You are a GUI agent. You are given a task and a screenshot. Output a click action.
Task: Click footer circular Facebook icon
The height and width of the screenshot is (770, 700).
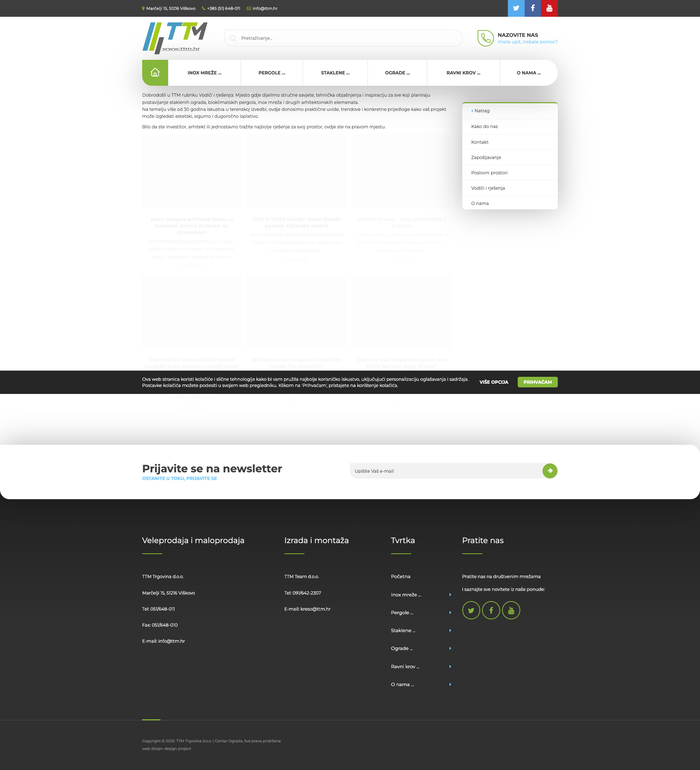coord(491,610)
